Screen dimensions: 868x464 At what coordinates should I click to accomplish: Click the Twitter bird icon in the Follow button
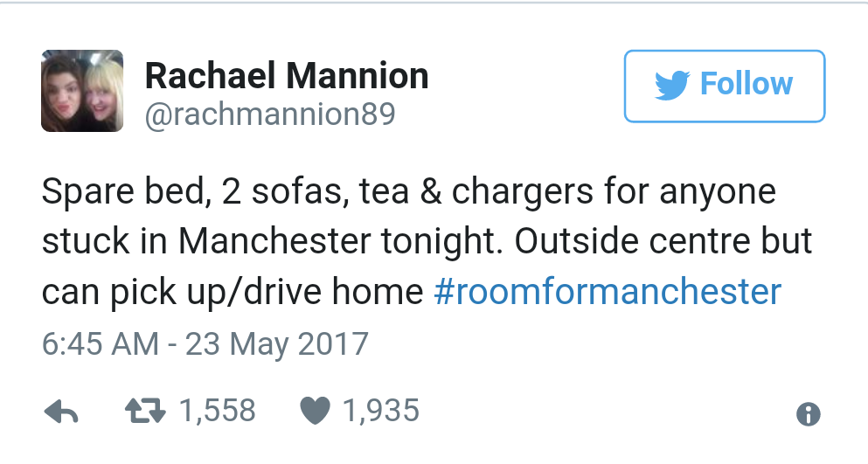671,84
